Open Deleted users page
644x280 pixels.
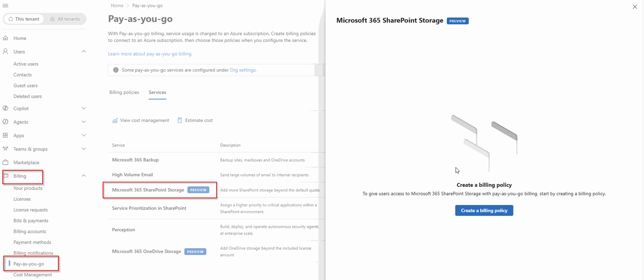27,97
